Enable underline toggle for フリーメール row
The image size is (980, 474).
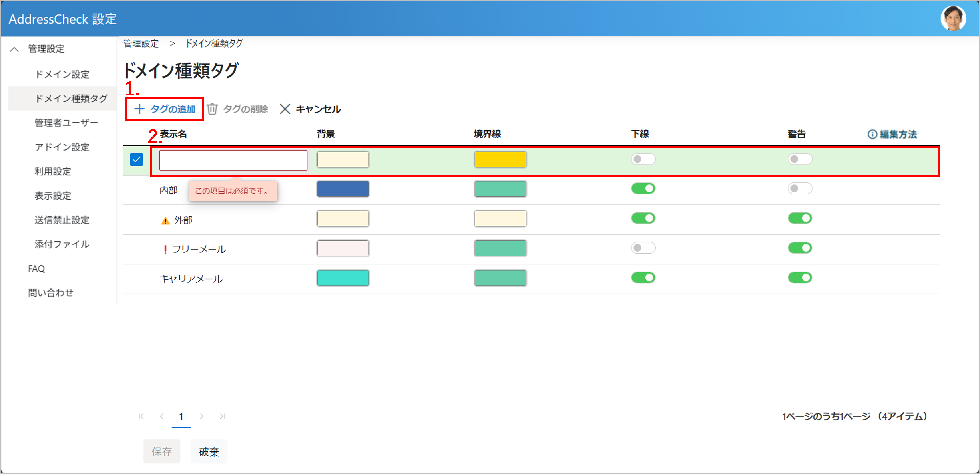pyautogui.click(x=643, y=248)
